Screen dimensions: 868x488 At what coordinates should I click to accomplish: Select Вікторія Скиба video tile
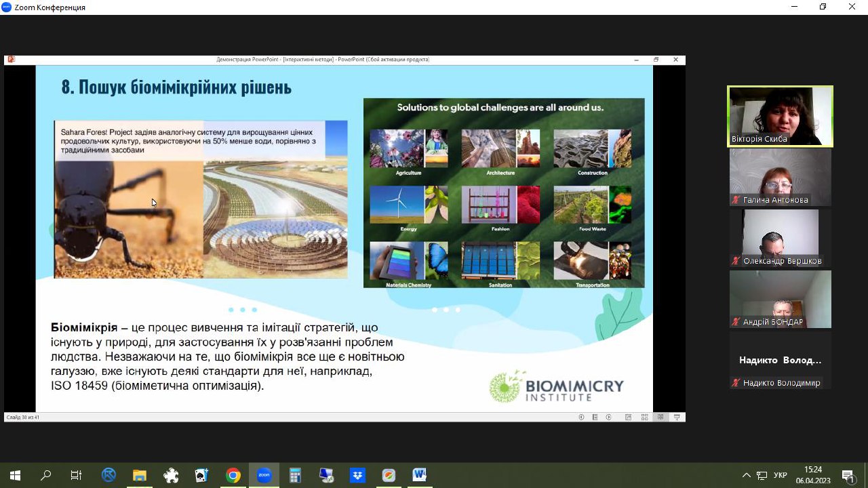(780, 116)
